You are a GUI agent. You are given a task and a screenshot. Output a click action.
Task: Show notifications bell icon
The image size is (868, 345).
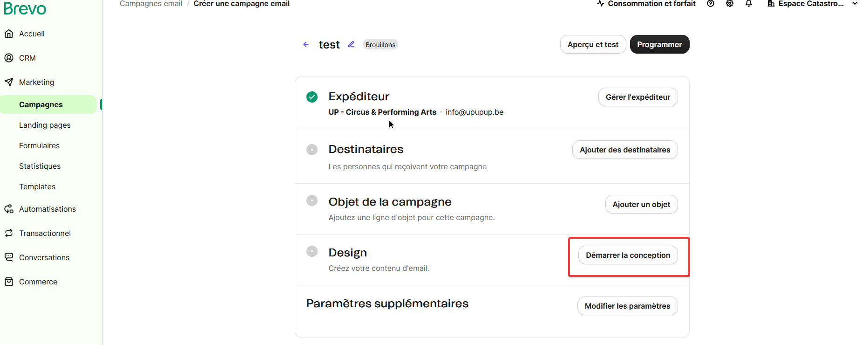pyautogui.click(x=749, y=4)
